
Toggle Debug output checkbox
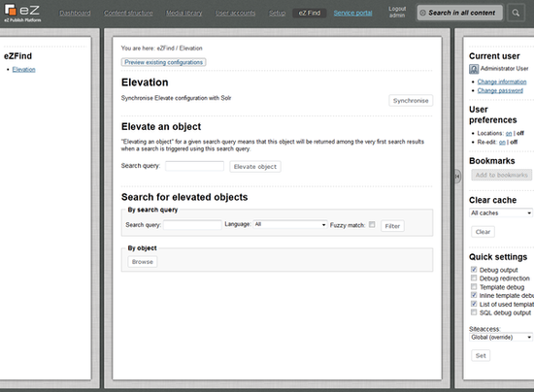click(474, 270)
